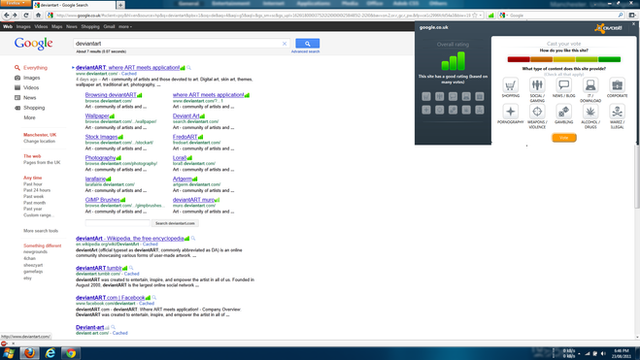Click the News icon in the sidebar
This screenshot has height=360, width=640.
click(17, 98)
